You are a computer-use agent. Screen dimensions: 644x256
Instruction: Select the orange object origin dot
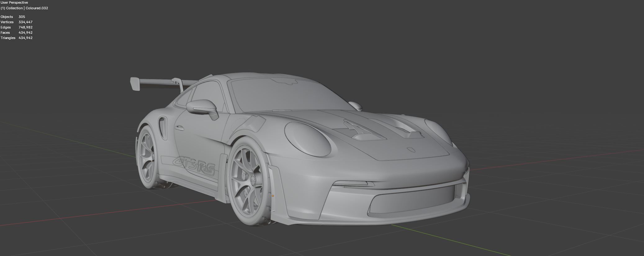click(x=273, y=196)
